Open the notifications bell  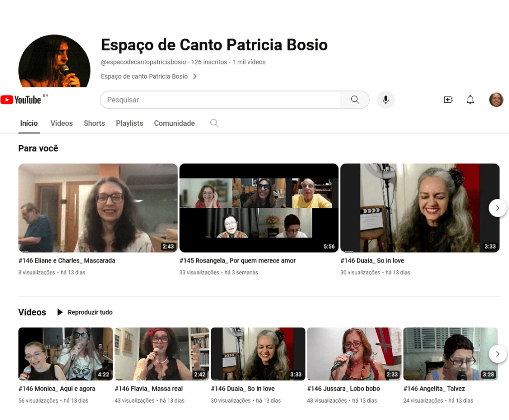[470, 100]
